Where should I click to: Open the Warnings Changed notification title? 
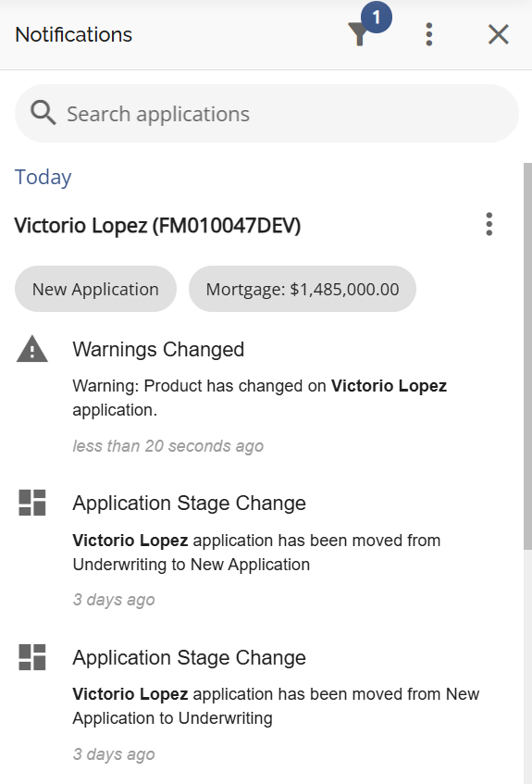click(158, 350)
